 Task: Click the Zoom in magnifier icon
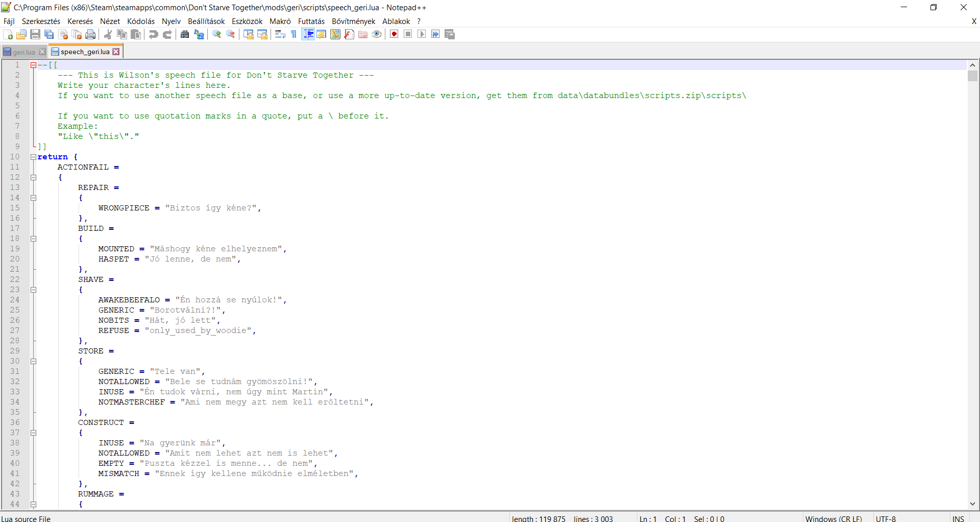pyautogui.click(x=217, y=34)
